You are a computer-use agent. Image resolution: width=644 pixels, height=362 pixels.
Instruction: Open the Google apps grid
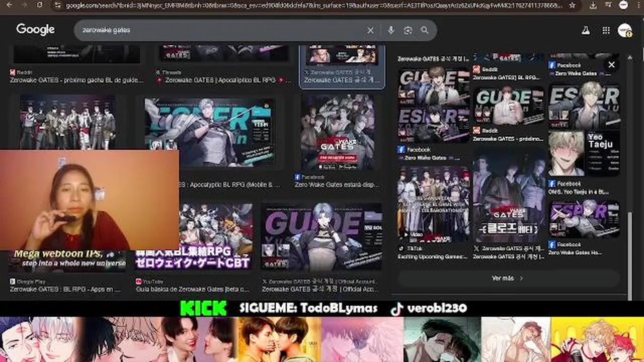pyautogui.click(x=606, y=30)
